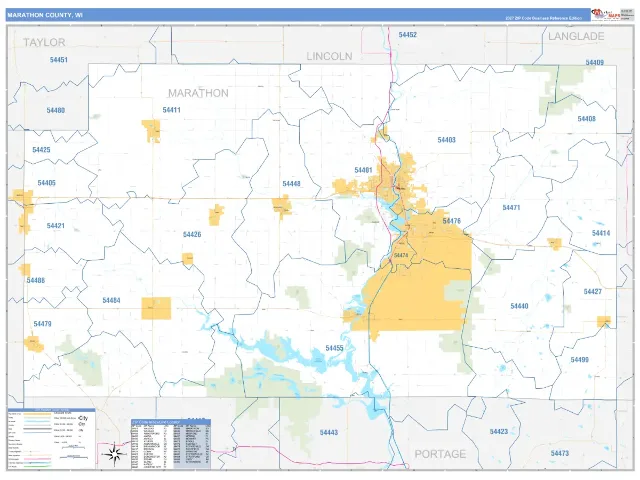Select ZIP code 54409 label
The image size is (640, 480).
point(595,62)
